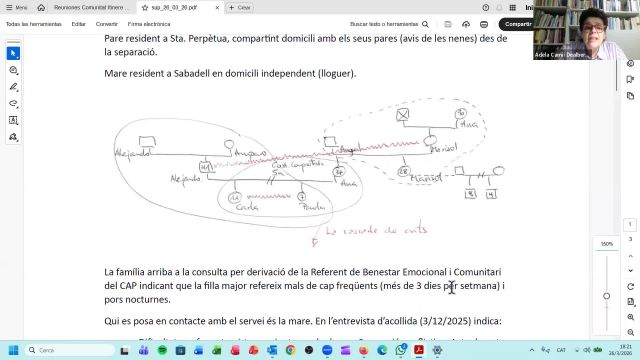Click the taskbar Cerca search box

coord(69,350)
